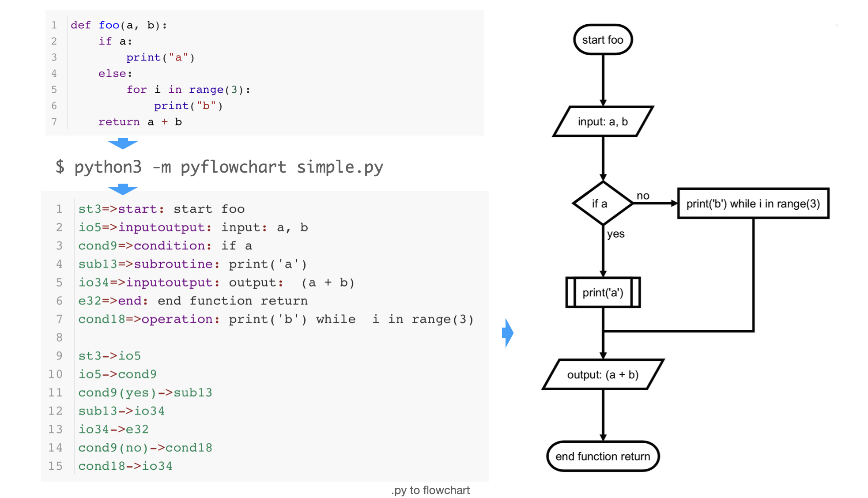Screen dimensions: 868x498
Task: Click the 'no' branch label
Action: point(642,196)
